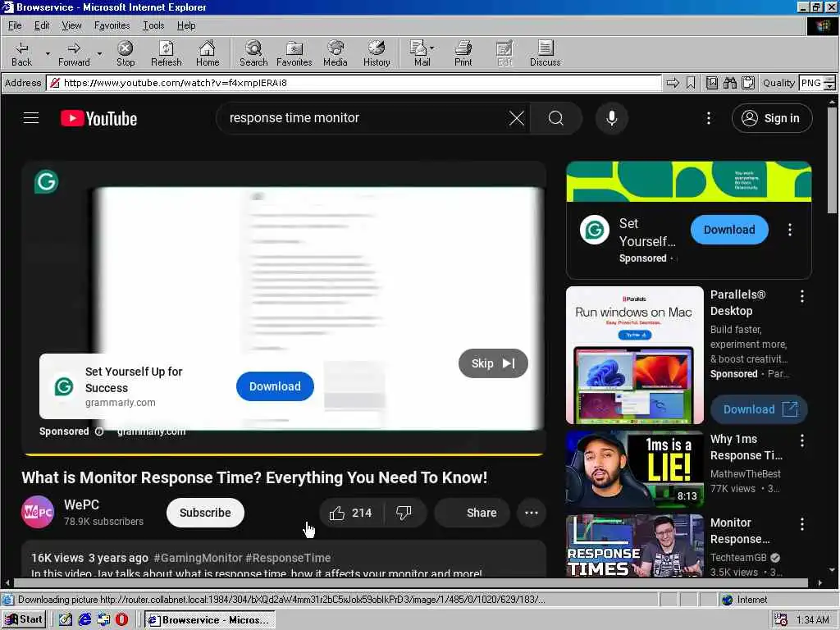
Task: Click Download on Grammarly overlay ad
Action: (275, 386)
